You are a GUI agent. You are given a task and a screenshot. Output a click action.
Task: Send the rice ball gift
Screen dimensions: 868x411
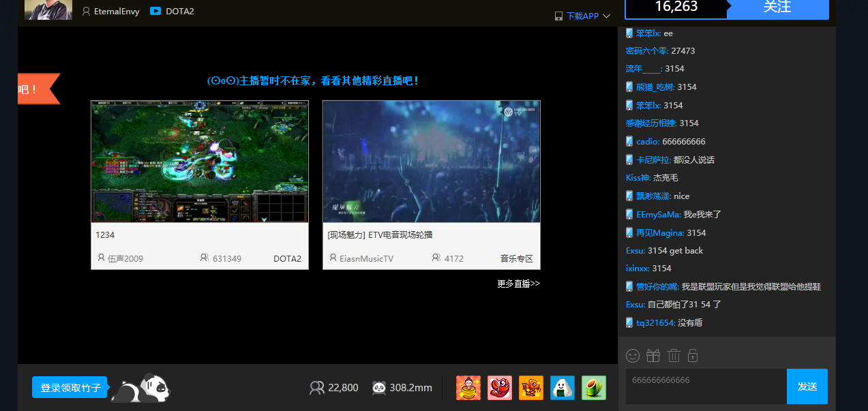pos(563,388)
